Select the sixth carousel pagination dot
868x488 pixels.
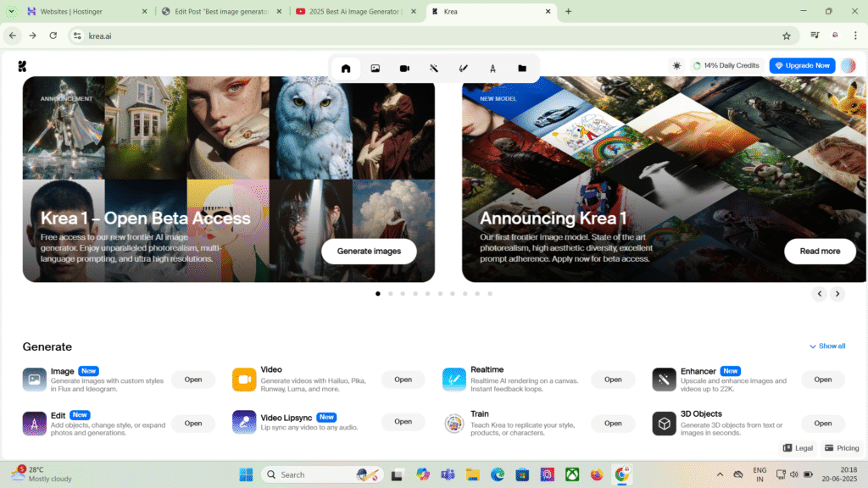(440, 294)
